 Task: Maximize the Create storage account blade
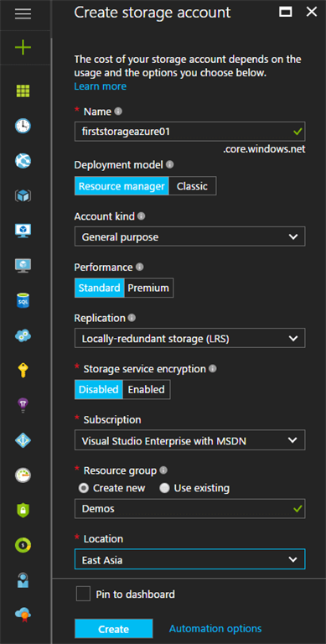[285, 12]
